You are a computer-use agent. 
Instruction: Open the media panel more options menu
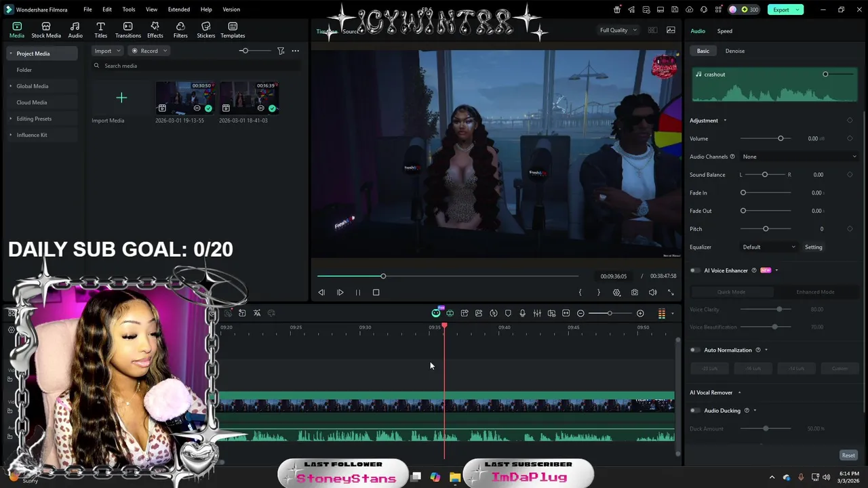coord(295,51)
